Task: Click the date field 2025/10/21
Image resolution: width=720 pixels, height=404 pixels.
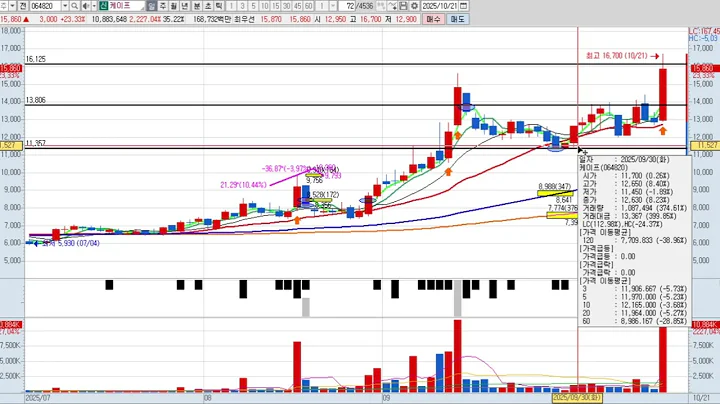Action: click(x=440, y=6)
